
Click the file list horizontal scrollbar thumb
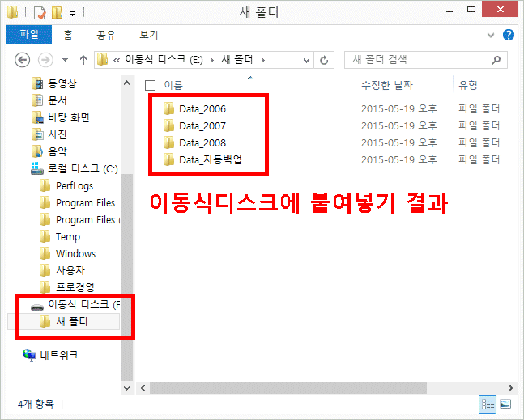click(x=288, y=388)
